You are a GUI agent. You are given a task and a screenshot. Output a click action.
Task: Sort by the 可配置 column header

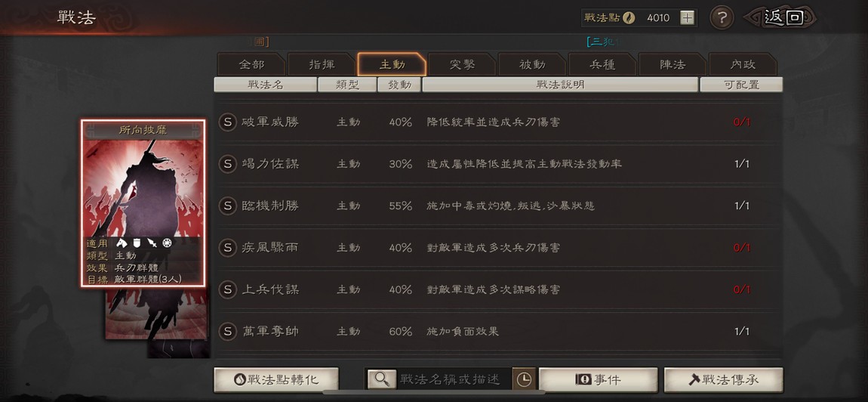741,85
